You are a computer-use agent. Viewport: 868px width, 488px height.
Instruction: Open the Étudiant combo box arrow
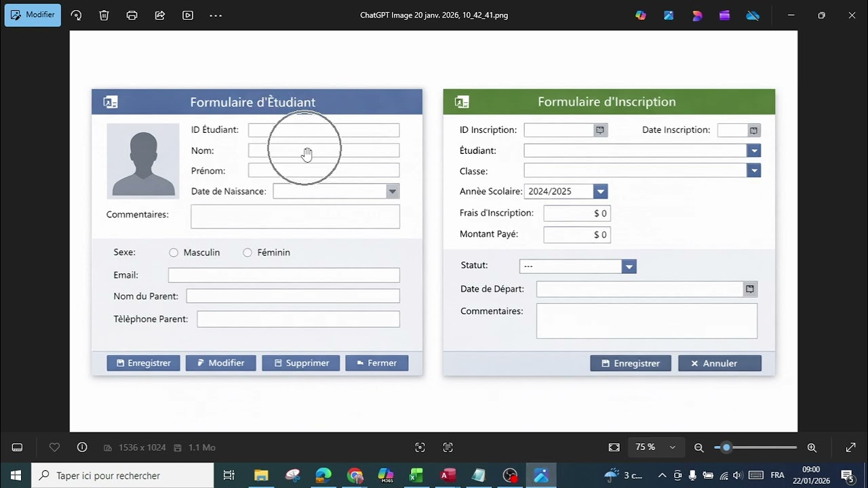coord(753,151)
